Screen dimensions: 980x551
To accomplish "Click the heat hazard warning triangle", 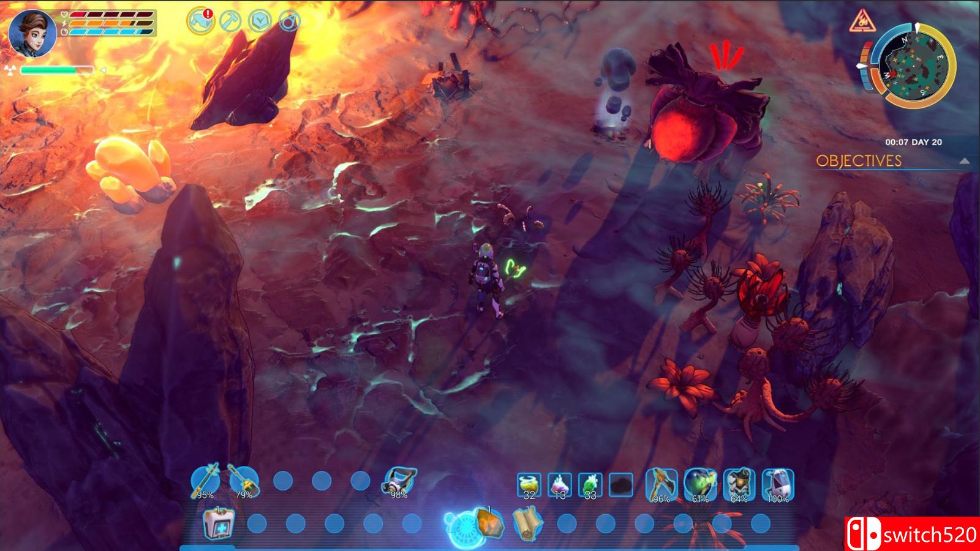I will 861,23.
